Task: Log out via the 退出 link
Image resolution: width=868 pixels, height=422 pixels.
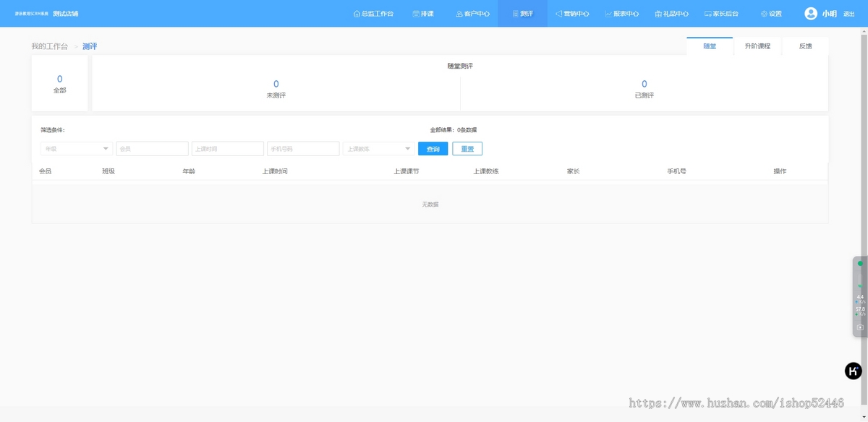Action: [849, 14]
